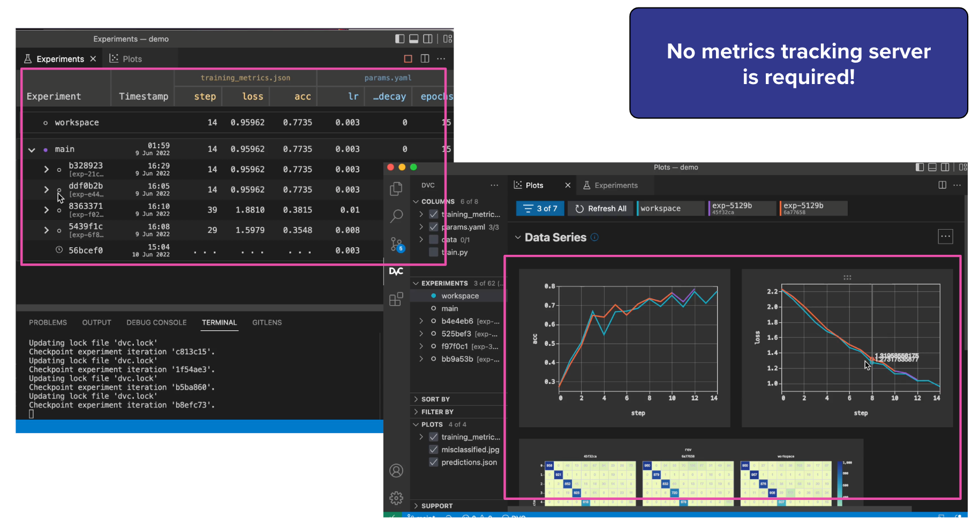Sort by the loss column header
The width and height of the screenshot is (980, 531).
[252, 96]
